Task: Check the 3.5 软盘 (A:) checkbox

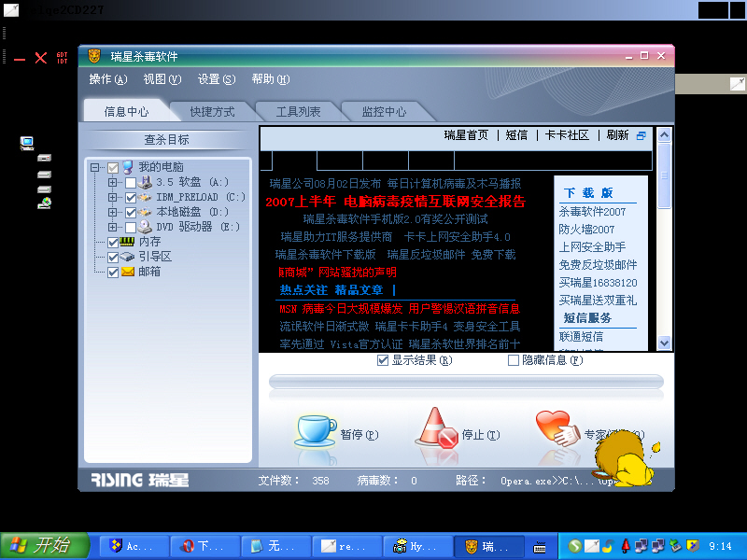Action: click(131, 182)
